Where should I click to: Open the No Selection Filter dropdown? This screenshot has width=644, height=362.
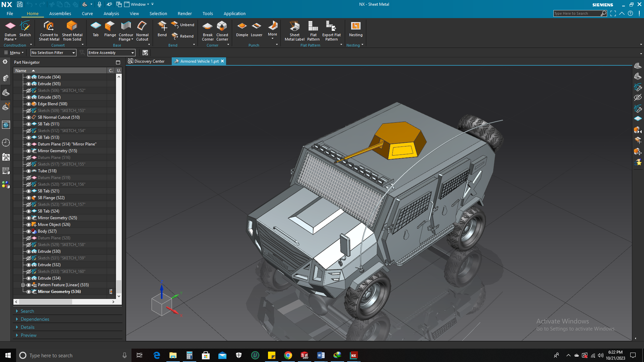(x=53, y=53)
